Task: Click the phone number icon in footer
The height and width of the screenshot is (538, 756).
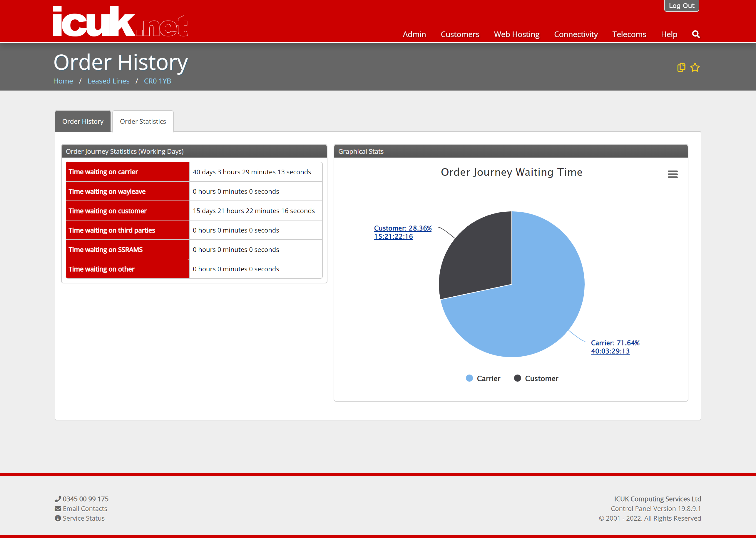Action: [x=58, y=499]
